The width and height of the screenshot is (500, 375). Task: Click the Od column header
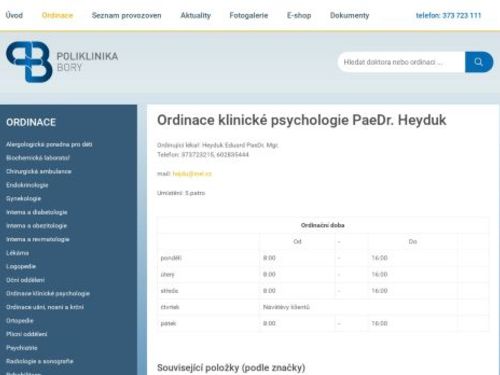click(x=297, y=242)
